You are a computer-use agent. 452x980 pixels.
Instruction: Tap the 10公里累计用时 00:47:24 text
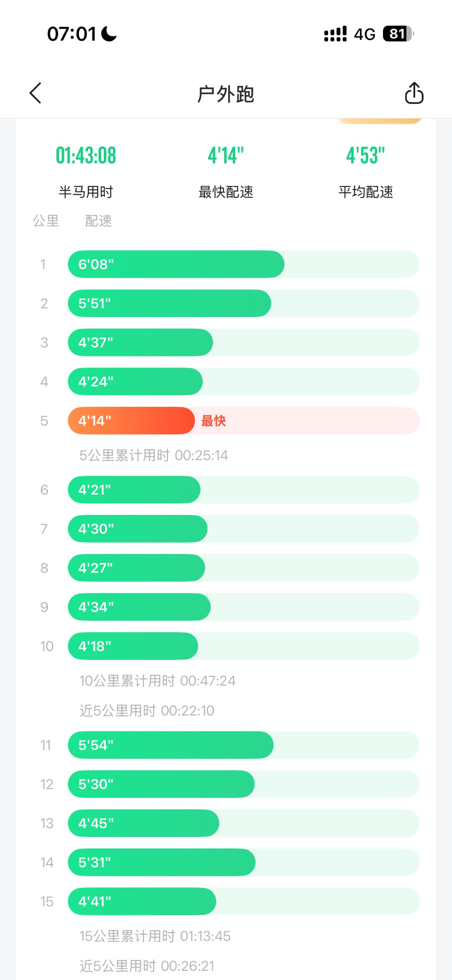(157, 681)
